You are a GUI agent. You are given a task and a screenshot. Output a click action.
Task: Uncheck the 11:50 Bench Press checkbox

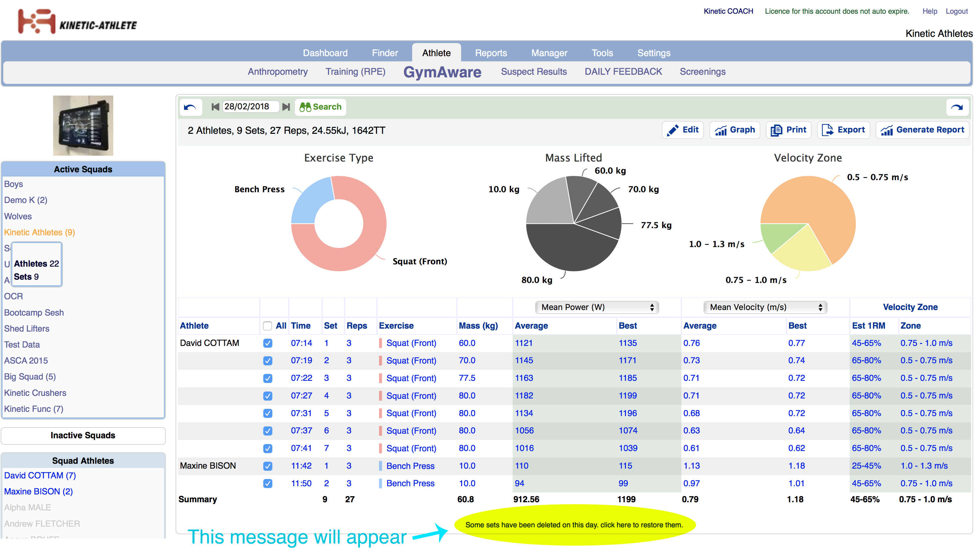click(x=268, y=483)
